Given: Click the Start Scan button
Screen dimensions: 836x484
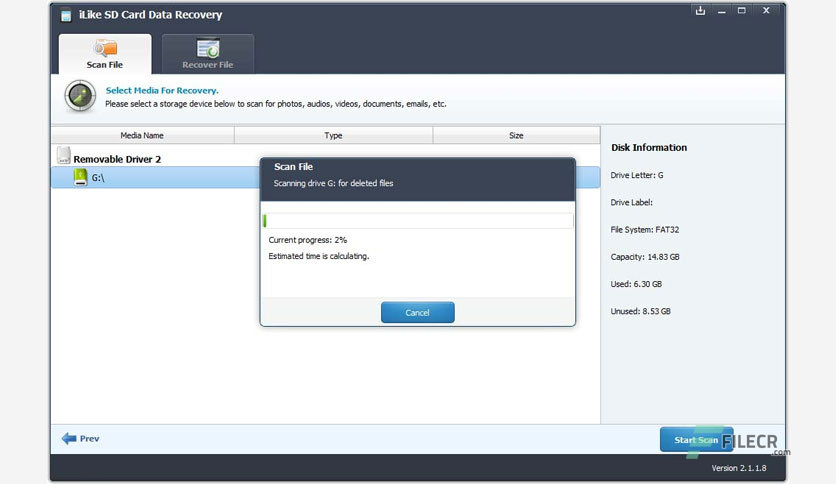Looking at the screenshot, I should pyautogui.click(x=696, y=440).
